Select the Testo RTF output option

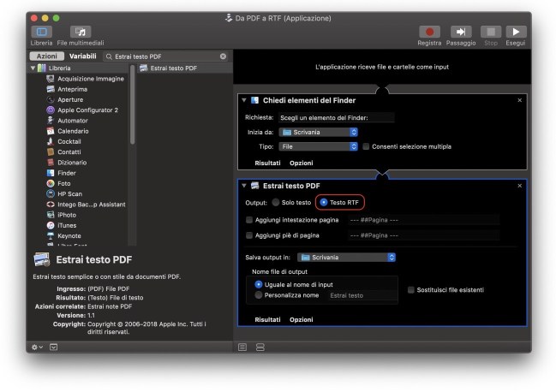pyautogui.click(x=323, y=203)
